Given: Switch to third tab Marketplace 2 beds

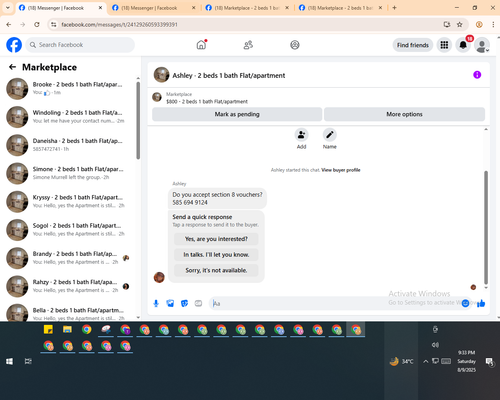Looking at the screenshot, I should coord(247,8).
